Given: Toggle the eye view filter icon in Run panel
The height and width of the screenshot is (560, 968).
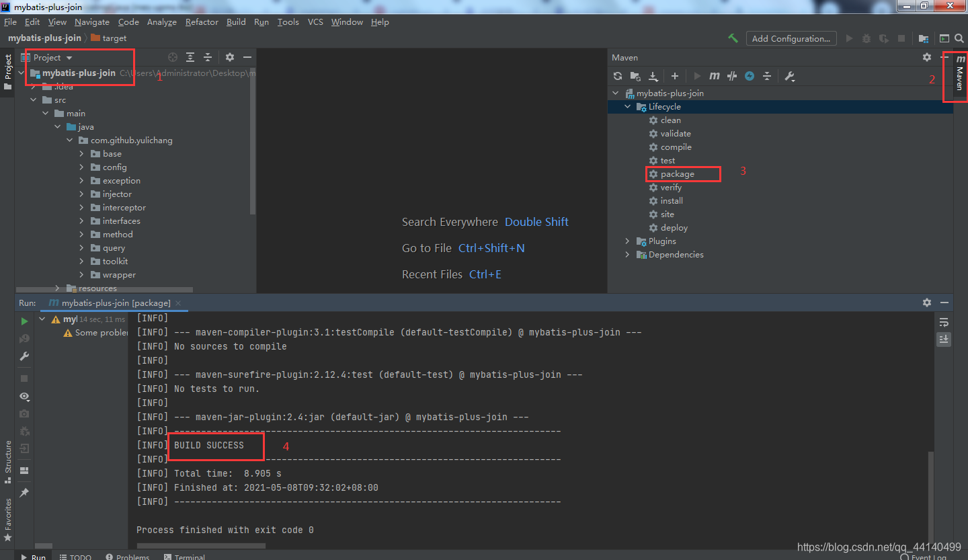Looking at the screenshot, I should (x=25, y=397).
